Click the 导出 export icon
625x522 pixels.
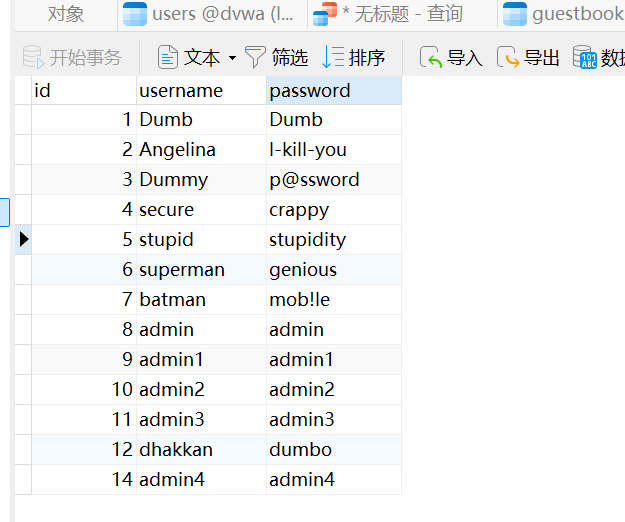point(508,57)
